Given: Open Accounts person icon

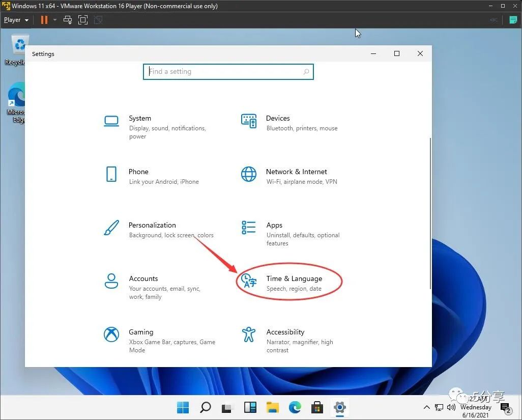Looking at the screenshot, I should [111, 281].
